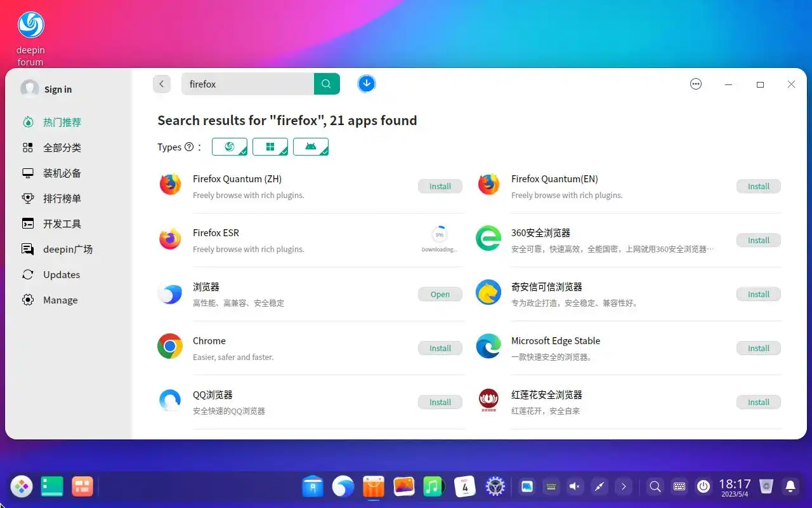
Task: Click the green search magnifier button
Action: coord(327,84)
